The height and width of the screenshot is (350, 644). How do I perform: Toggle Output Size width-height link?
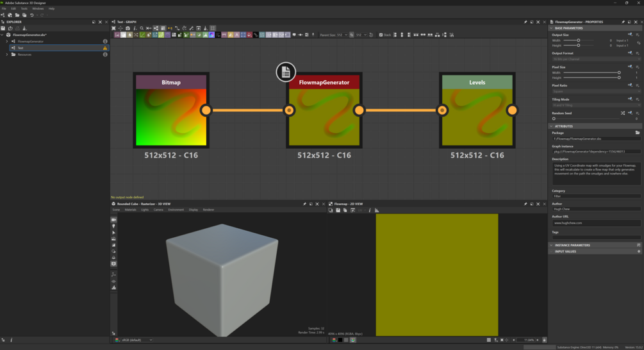638,43
